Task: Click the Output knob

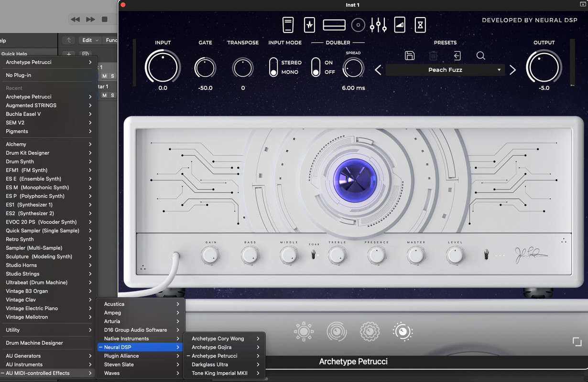Action: click(544, 67)
